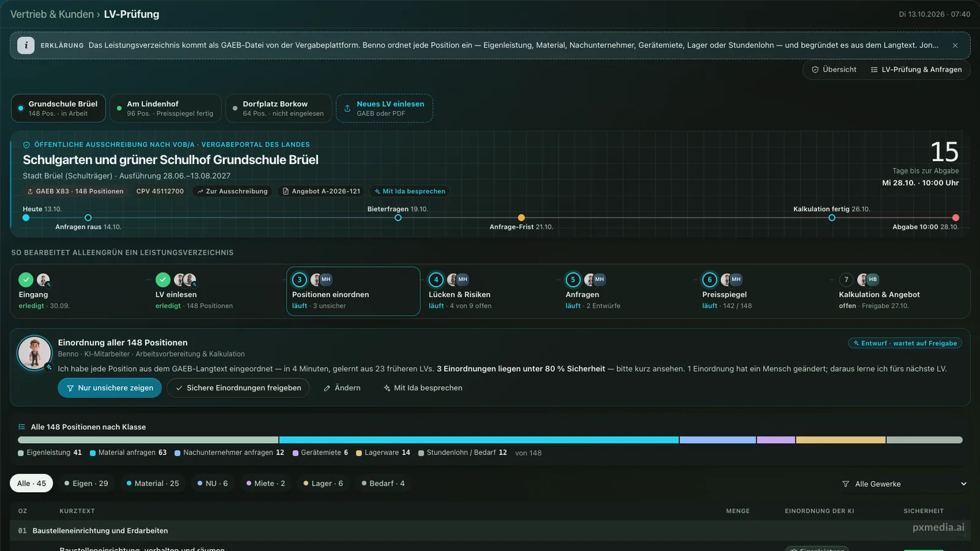Click the Ändern pencil button

[342, 388]
